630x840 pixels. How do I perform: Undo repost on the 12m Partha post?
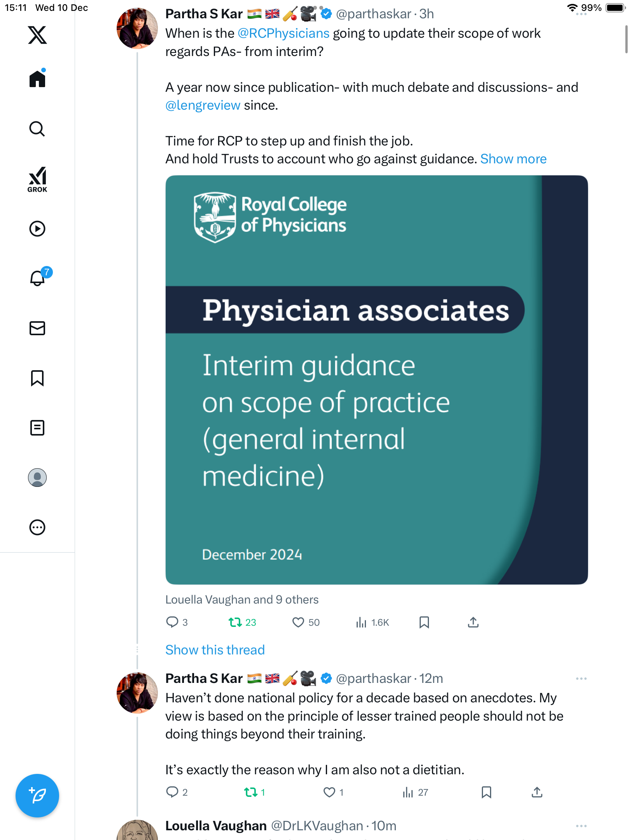pos(250,792)
